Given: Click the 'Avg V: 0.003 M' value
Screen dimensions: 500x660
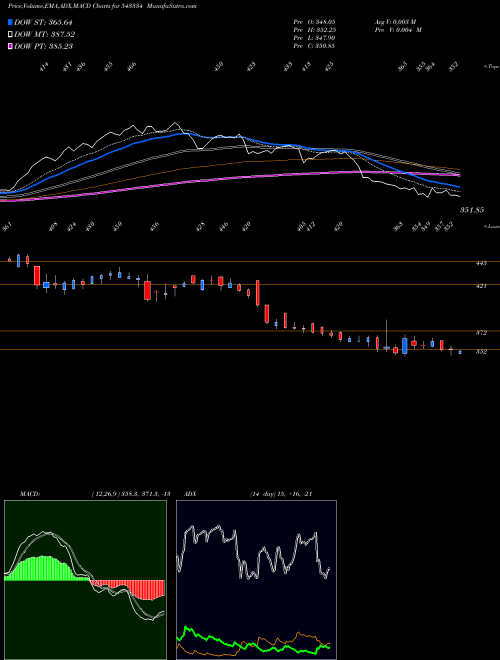Looking at the screenshot, I should coord(395,21).
